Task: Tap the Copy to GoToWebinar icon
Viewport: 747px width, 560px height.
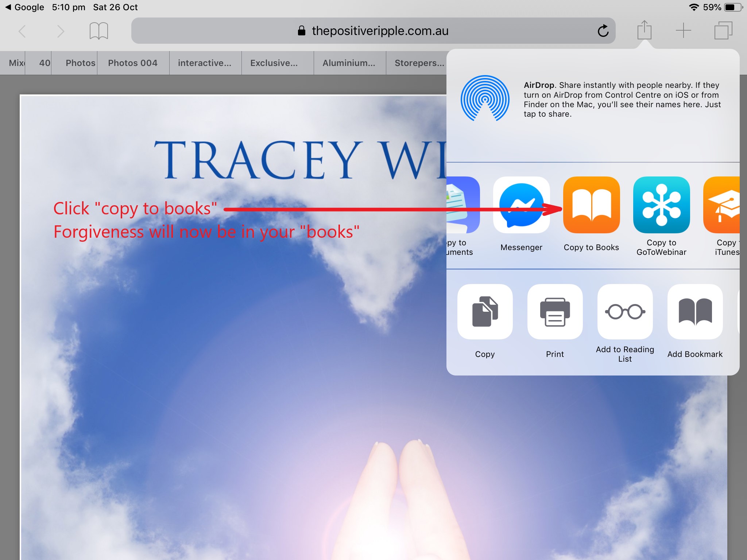Action: (661, 205)
